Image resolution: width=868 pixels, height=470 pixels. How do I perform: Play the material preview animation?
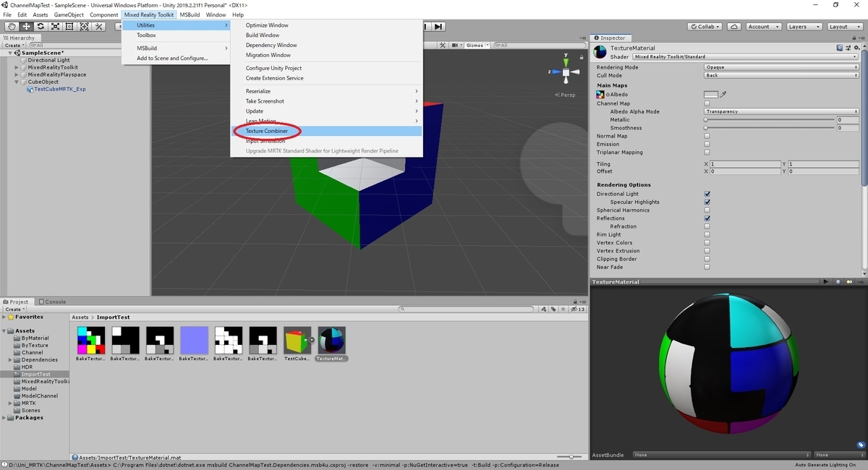click(825, 282)
